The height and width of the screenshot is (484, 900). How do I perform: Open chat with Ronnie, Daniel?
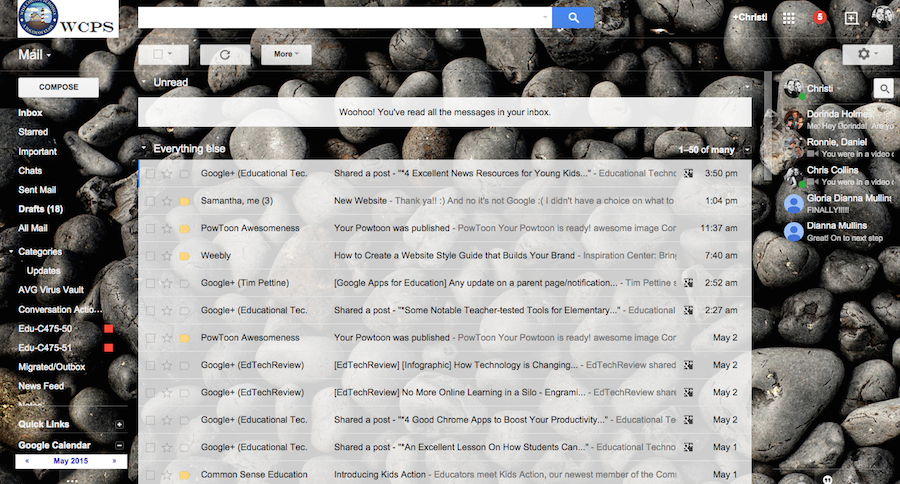click(839, 148)
